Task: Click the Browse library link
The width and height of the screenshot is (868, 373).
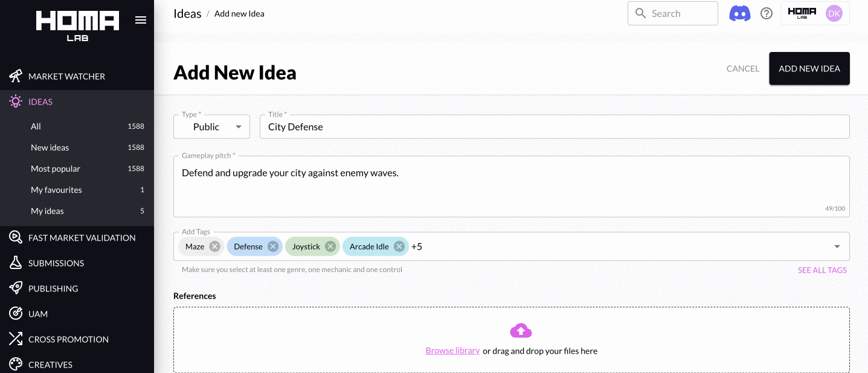Action: tap(452, 351)
